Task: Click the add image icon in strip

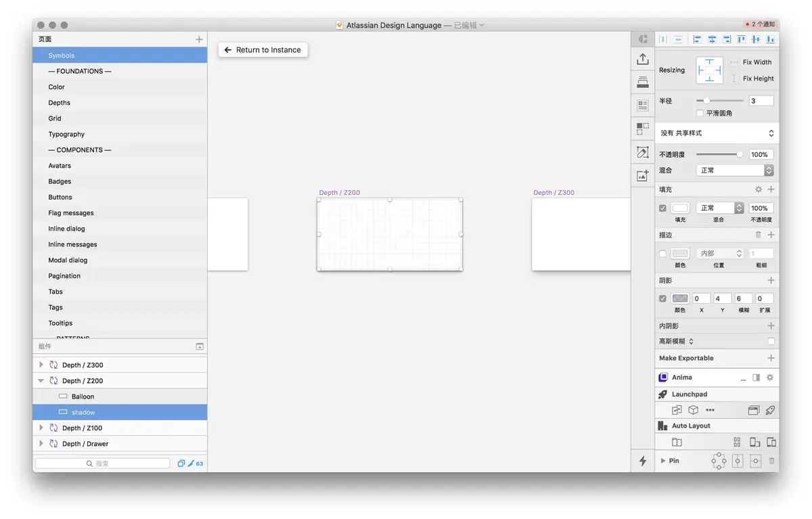Action: 643,175
